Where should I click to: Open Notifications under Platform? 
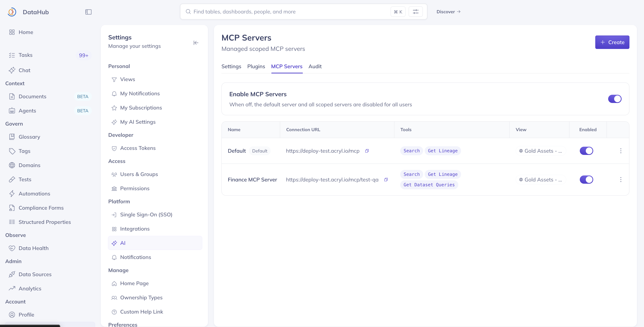point(155,257)
